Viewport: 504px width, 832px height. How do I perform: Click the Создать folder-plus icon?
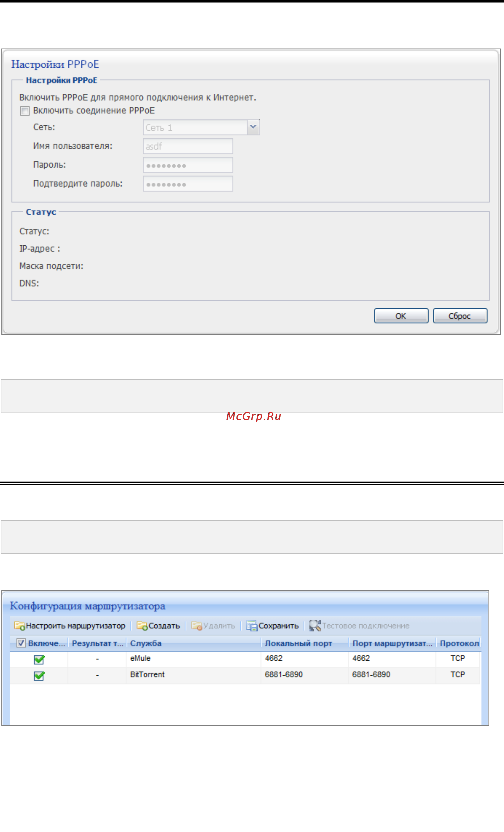pyautogui.click(x=142, y=626)
